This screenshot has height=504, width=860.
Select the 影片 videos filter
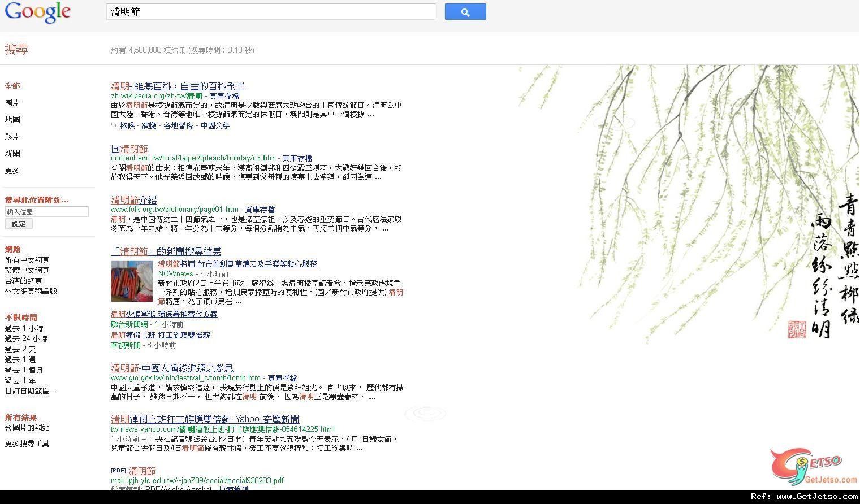tap(12, 137)
